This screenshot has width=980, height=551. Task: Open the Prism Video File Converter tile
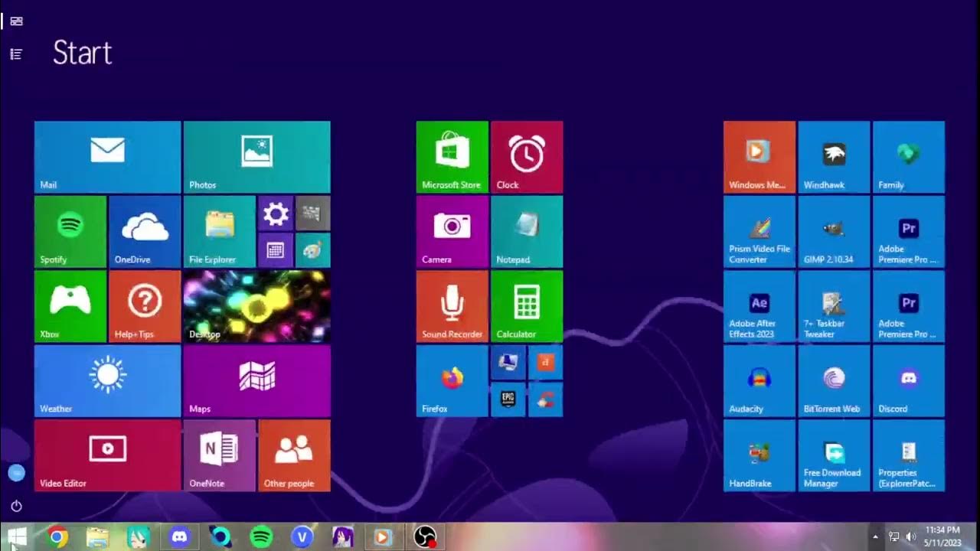point(759,231)
